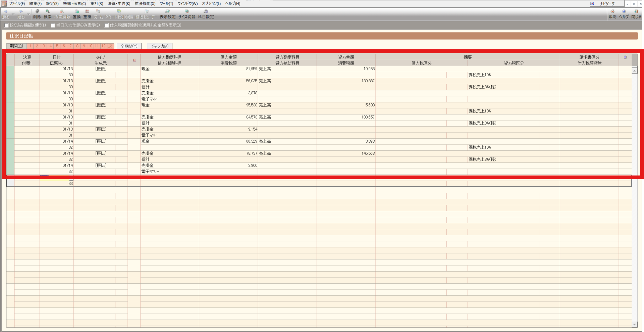Open the 決算・申告 menu
Image resolution: width=644 pixels, height=332 pixels.
(x=119, y=4)
